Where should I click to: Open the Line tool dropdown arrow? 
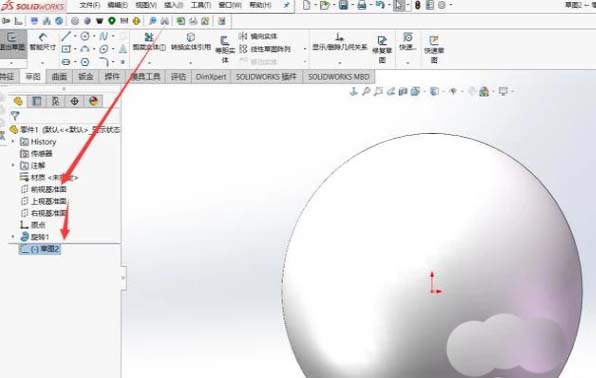75,37
